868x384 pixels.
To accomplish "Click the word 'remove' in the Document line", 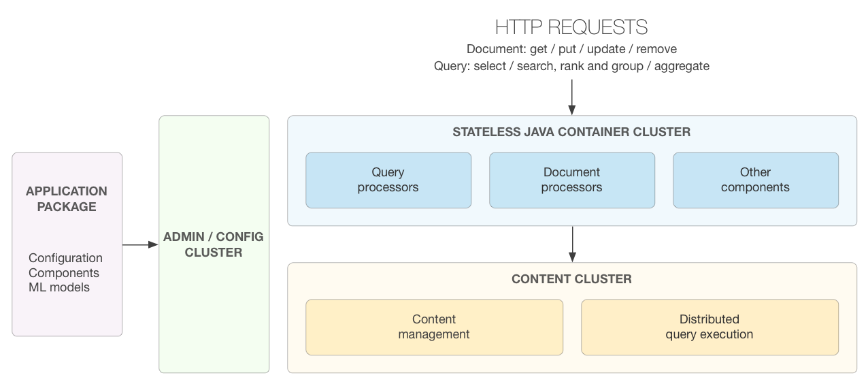I will click(x=656, y=49).
